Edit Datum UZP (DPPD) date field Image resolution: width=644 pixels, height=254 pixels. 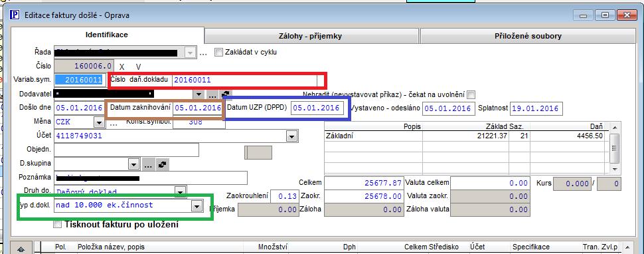(317, 108)
